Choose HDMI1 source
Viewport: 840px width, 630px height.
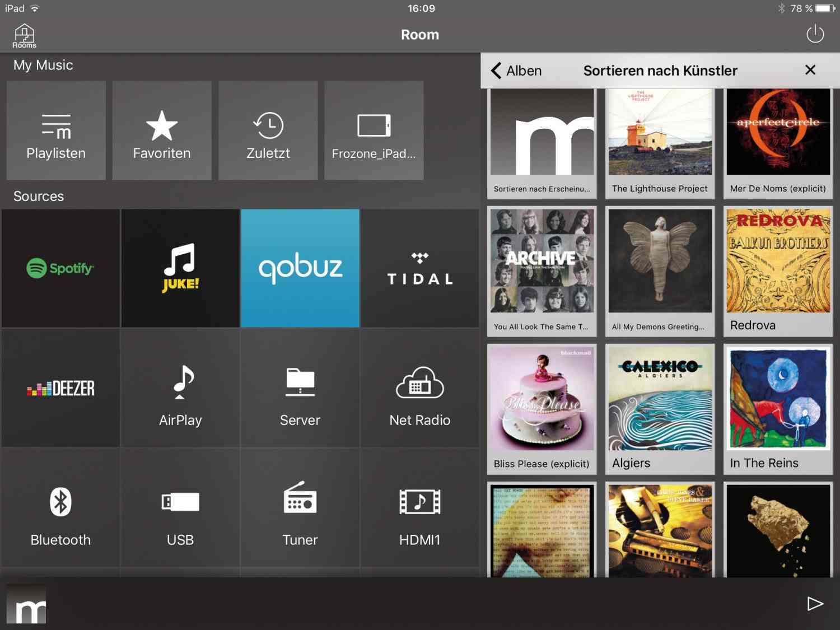point(420,507)
